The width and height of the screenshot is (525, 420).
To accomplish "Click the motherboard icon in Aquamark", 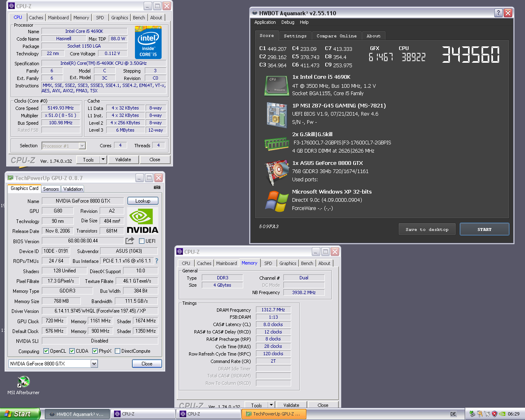I will (x=277, y=115).
